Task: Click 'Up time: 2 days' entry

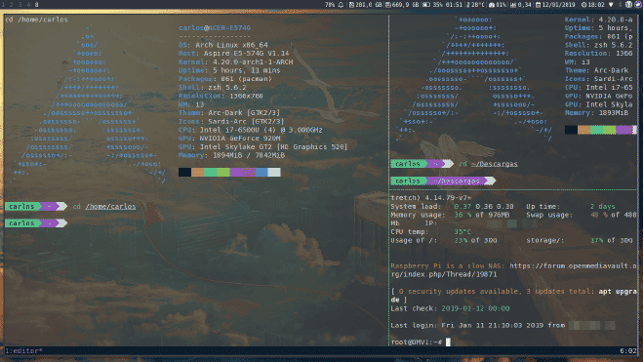Action: click(x=571, y=206)
